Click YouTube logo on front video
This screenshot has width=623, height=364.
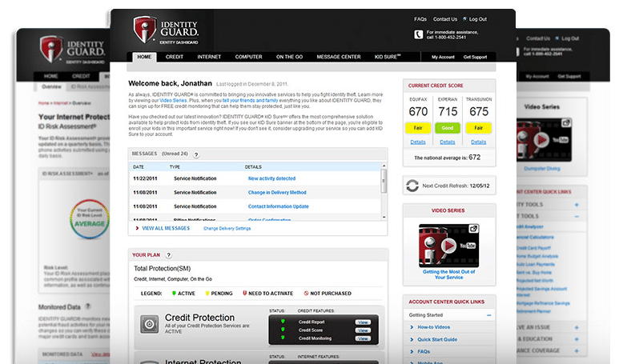point(468,246)
